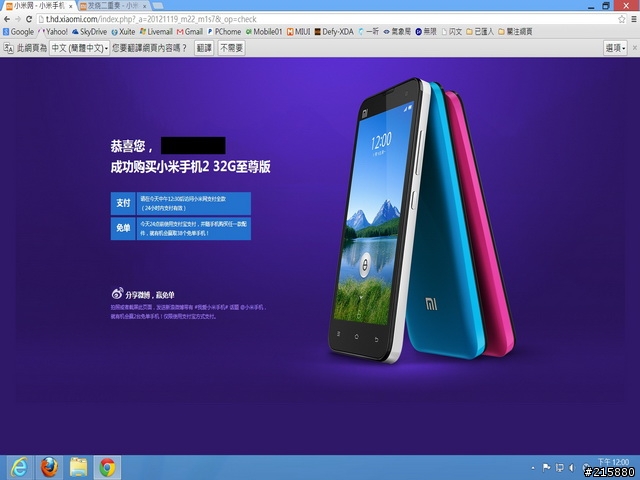640x480 pixels.
Task: Open the 一听 bookmark
Action: pyautogui.click(x=369, y=31)
